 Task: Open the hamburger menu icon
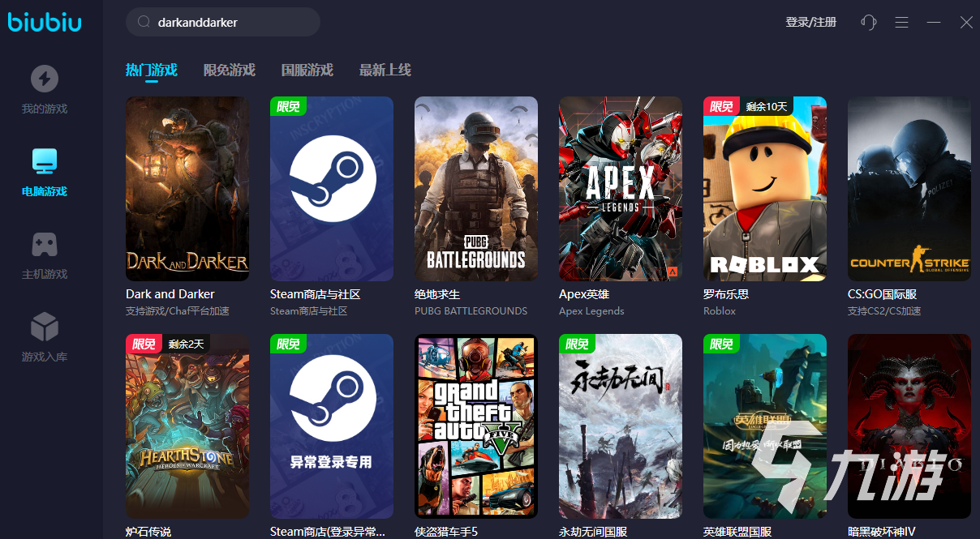(901, 23)
